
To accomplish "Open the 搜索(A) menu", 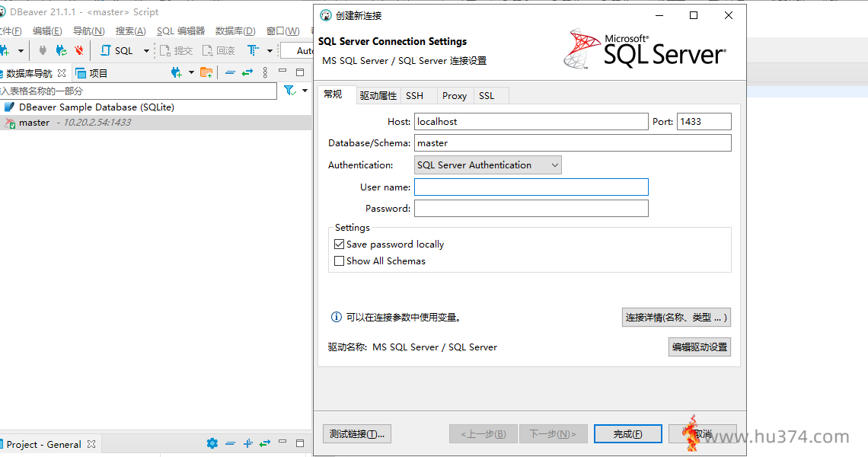I will (x=131, y=31).
